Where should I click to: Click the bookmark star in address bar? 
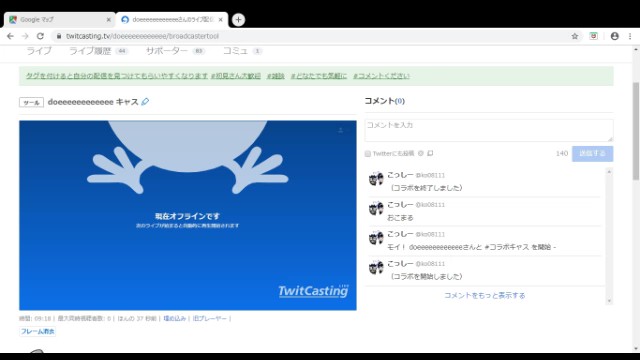tap(575, 36)
